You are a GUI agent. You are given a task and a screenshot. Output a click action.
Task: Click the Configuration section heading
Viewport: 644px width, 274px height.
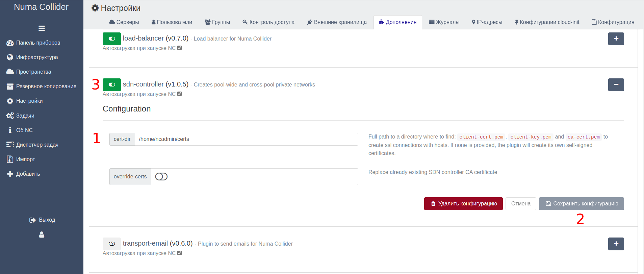(127, 109)
